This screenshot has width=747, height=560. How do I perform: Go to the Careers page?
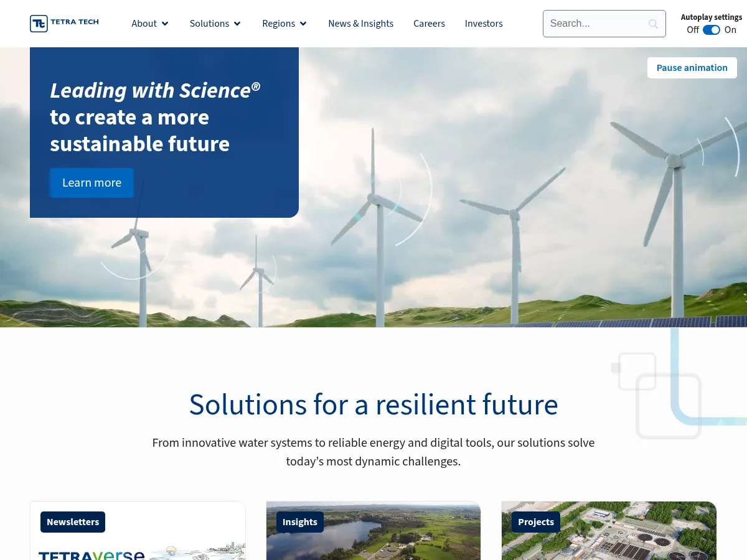[x=429, y=24]
